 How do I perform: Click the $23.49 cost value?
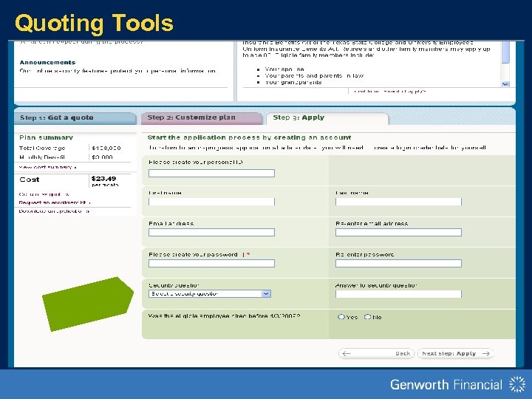tap(104, 179)
